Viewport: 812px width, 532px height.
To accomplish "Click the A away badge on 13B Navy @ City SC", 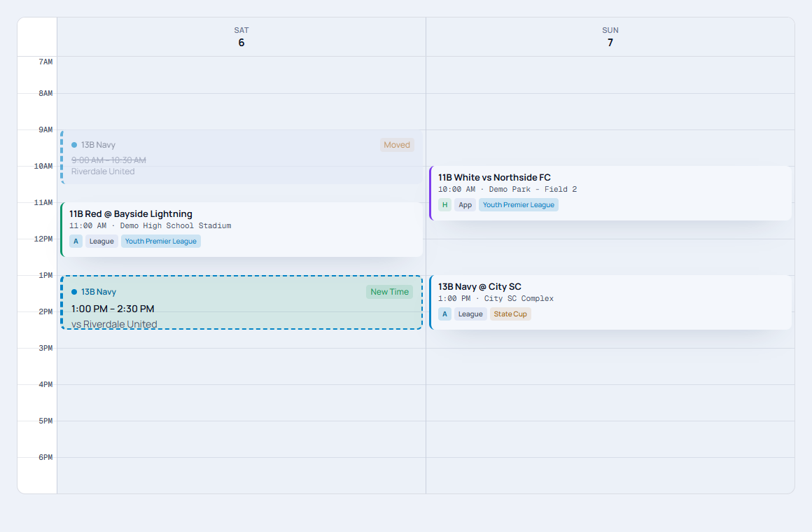I will 444,314.
